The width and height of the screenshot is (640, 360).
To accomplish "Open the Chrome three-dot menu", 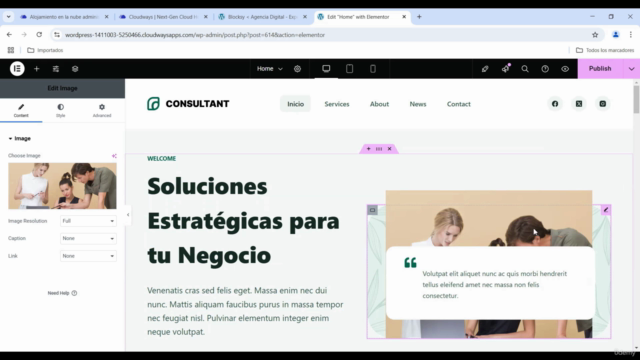I will tap(631, 35).
